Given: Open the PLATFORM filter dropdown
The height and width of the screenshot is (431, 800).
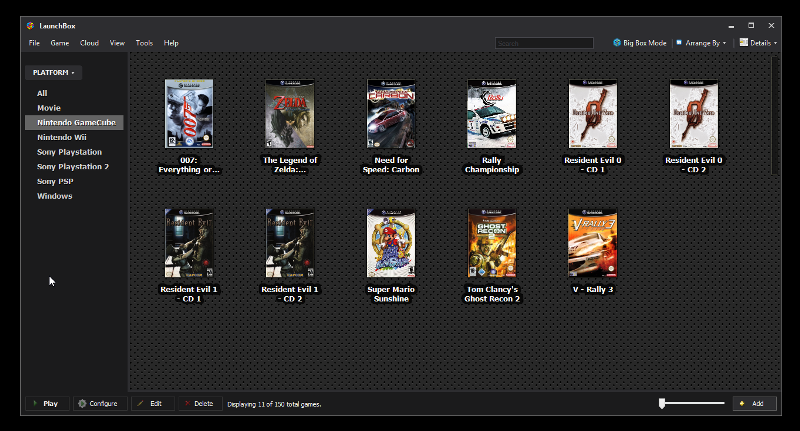Looking at the screenshot, I should pos(54,72).
